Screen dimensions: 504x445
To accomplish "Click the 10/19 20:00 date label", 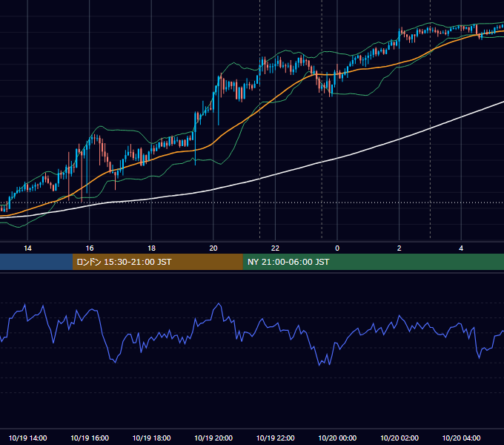I will 213,438.
